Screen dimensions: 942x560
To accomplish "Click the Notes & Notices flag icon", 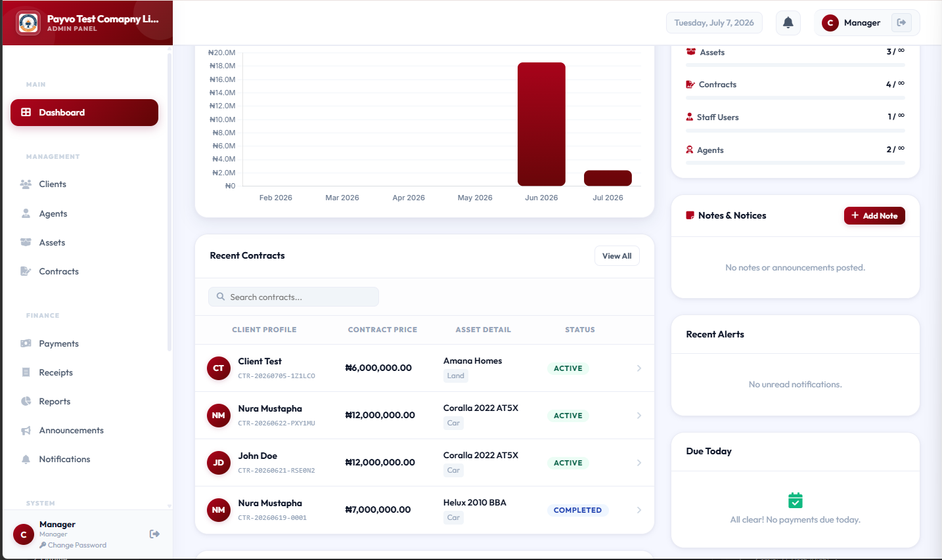I will click(x=690, y=215).
